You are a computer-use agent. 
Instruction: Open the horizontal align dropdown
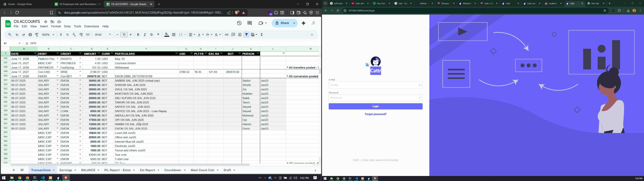(x=192, y=35)
